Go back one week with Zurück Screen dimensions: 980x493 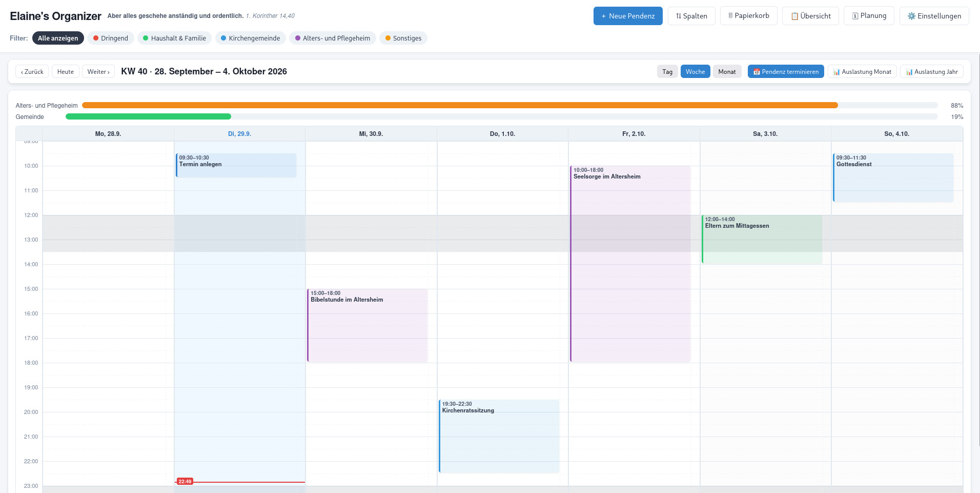click(x=32, y=71)
